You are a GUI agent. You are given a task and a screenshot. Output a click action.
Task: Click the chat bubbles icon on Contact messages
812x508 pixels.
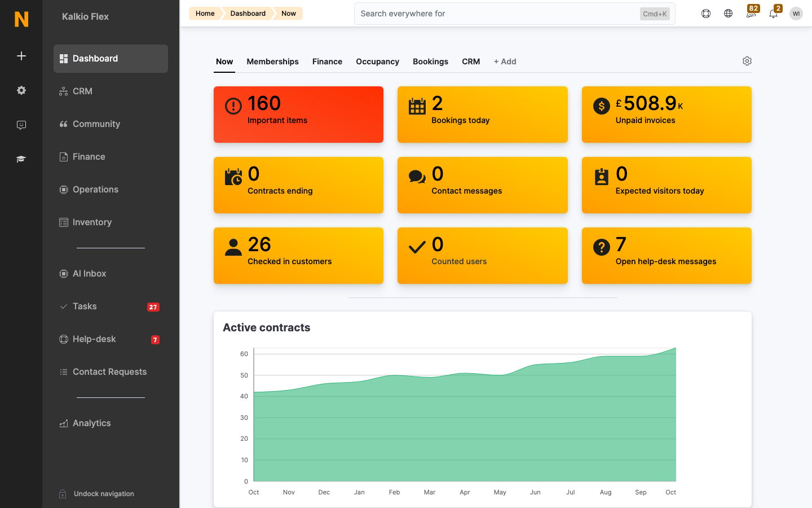click(x=417, y=177)
